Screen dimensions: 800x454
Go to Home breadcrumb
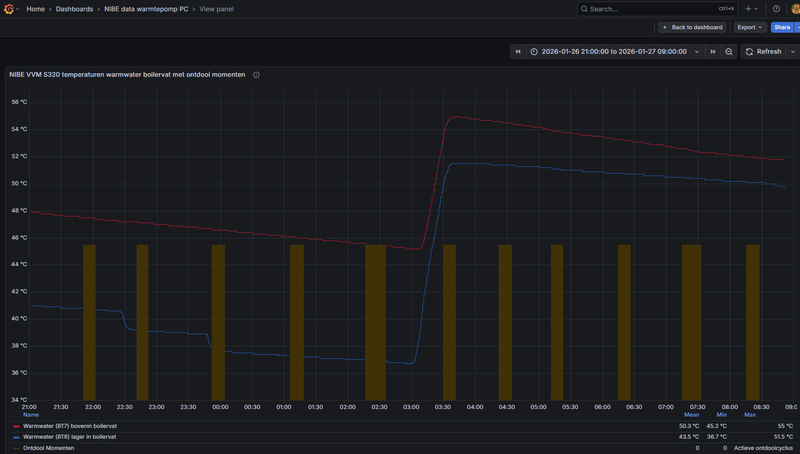[x=36, y=9]
